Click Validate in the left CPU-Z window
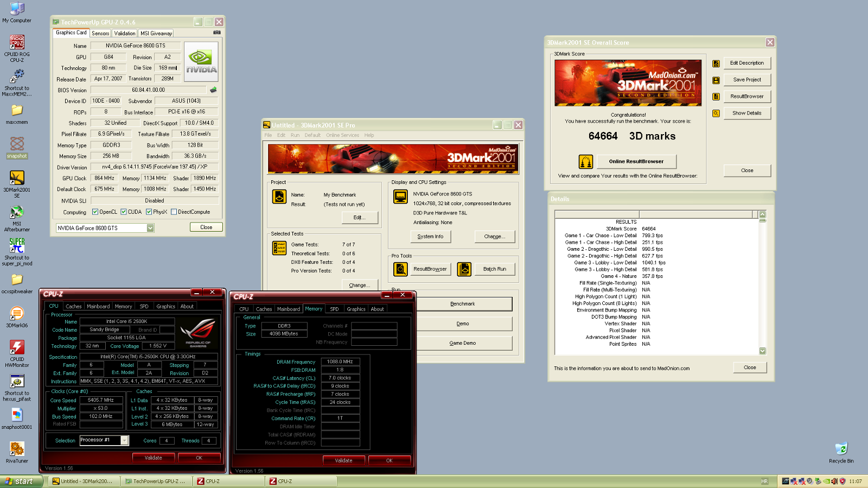This screenshot has height=488, width=868. 154,458
